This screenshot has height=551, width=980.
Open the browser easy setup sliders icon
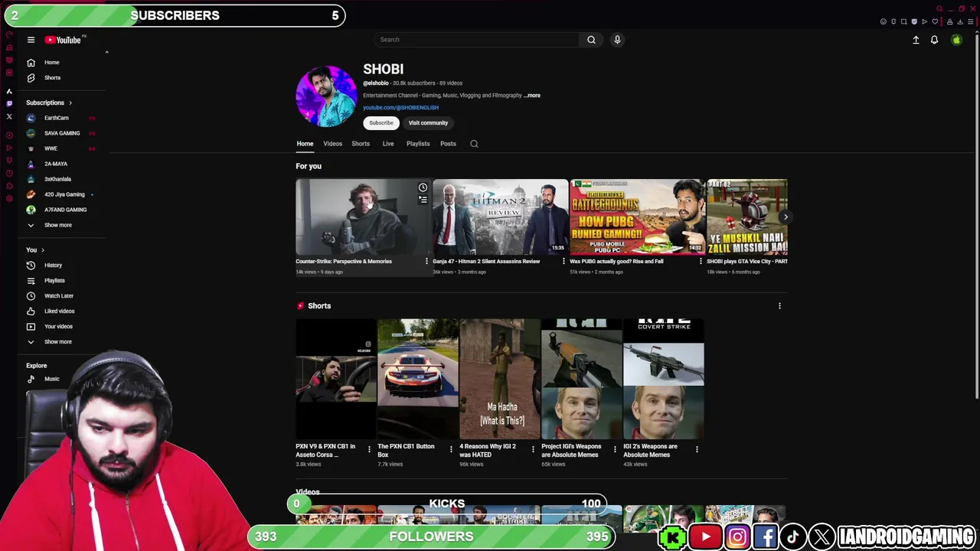click(x=971, y=21)
